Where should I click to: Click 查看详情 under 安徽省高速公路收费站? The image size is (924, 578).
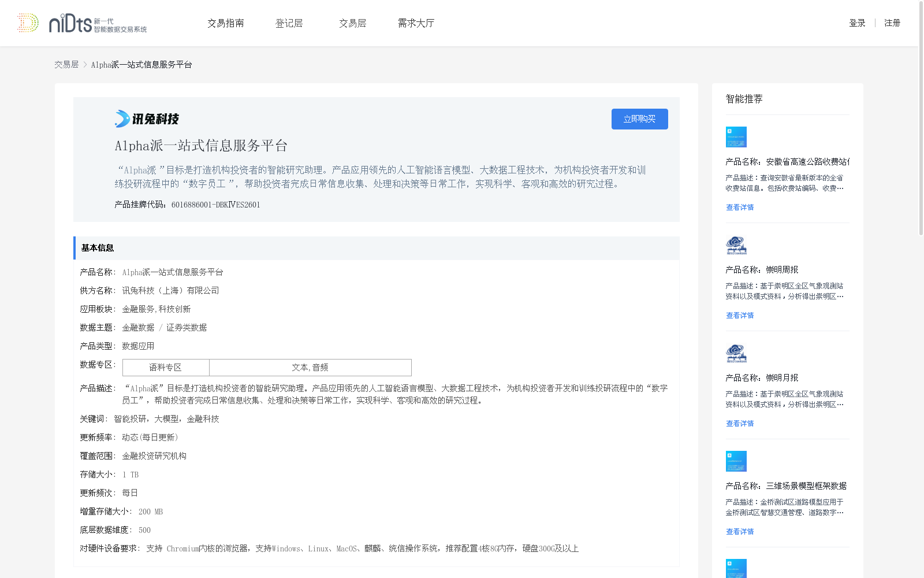click(740, 208)
